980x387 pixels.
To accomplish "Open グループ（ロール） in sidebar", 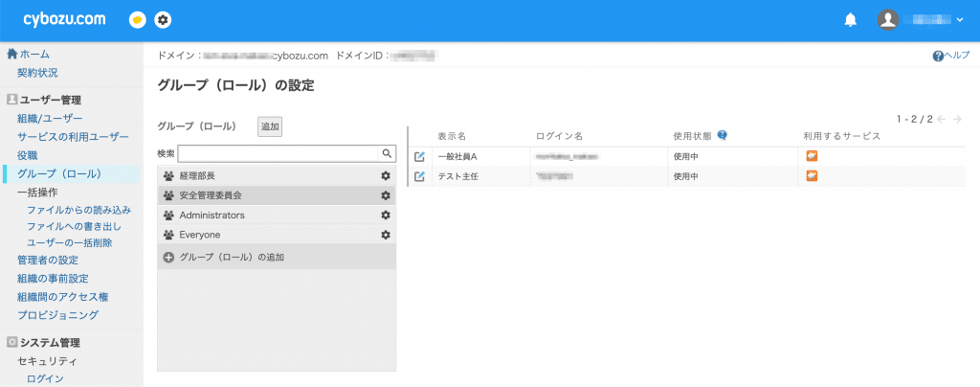I will (x=59, y=173).
